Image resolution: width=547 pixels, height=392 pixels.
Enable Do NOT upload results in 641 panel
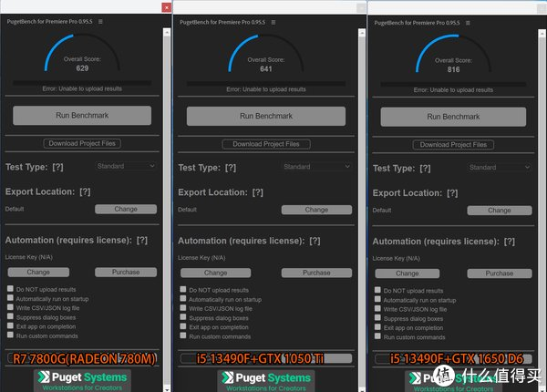pos(183,290)
